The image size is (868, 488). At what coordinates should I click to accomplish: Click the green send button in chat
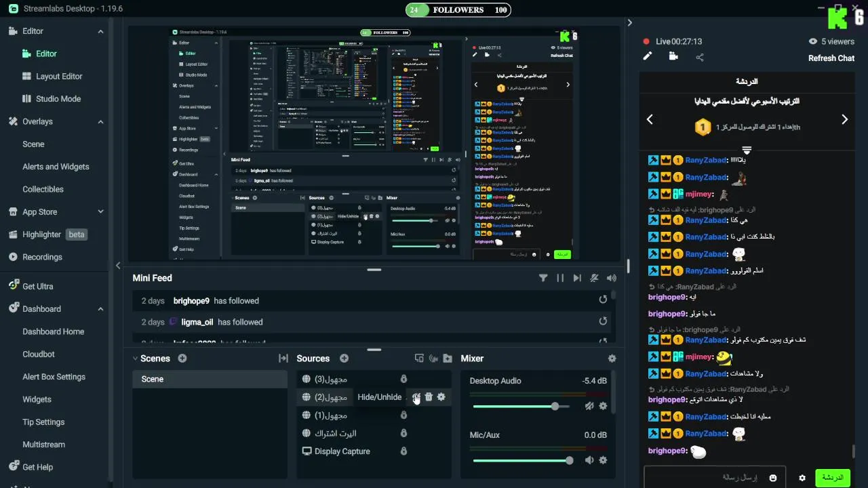pos(832,478)
